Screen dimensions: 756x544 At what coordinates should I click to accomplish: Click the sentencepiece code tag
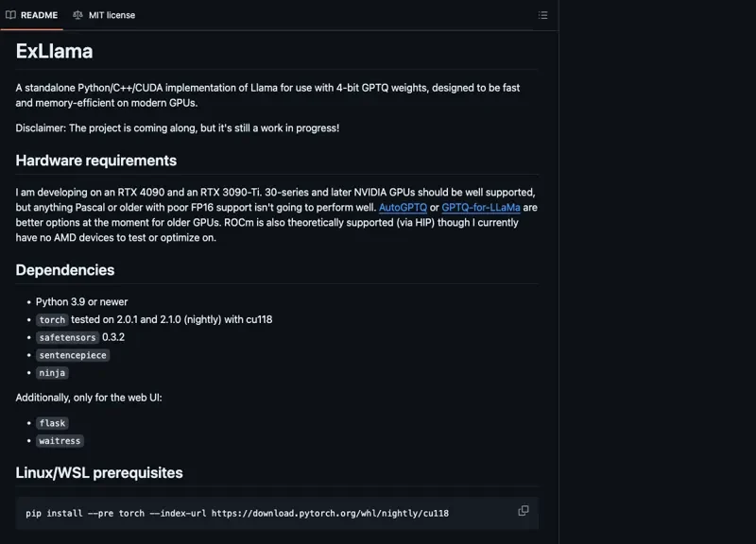[x=73, y=355]
